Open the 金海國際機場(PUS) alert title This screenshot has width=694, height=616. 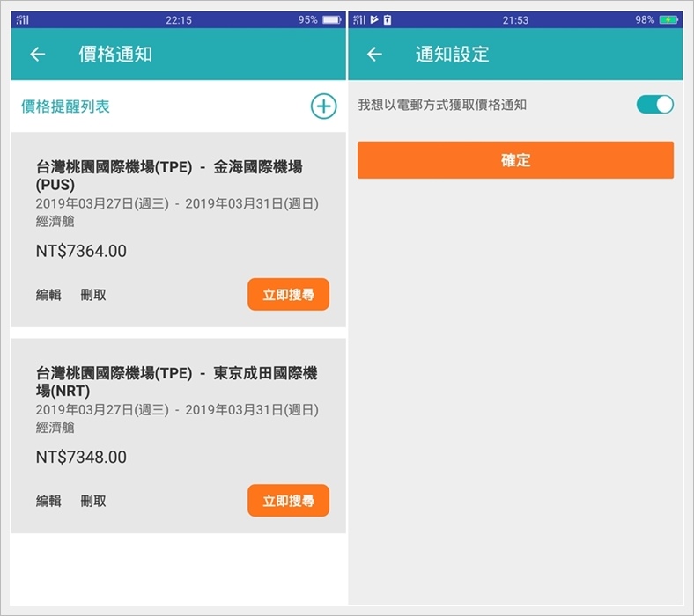169,175
